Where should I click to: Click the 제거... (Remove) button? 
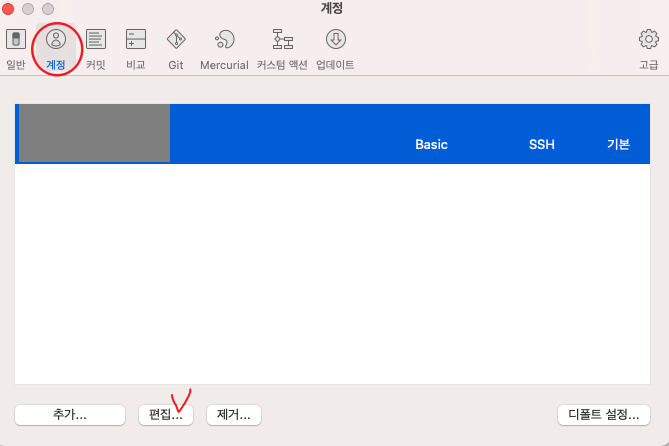coord(234,415)
